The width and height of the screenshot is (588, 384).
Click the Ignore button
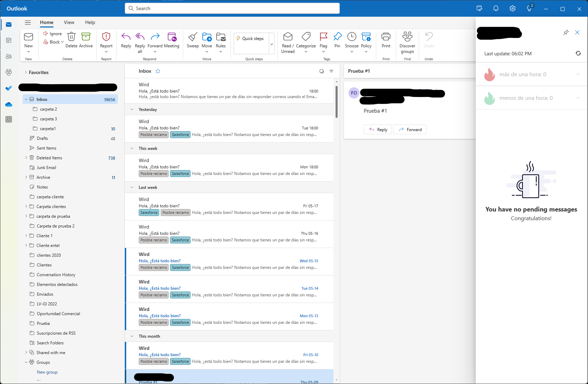(x=53, y=34)
